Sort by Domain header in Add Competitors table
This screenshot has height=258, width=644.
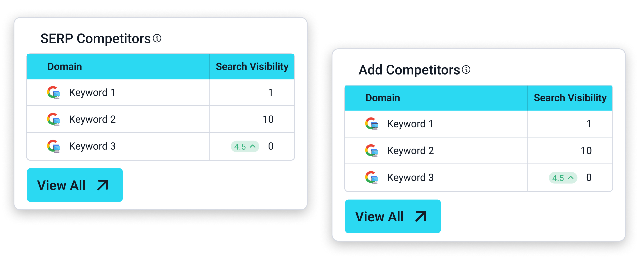(x=382, y=98)
